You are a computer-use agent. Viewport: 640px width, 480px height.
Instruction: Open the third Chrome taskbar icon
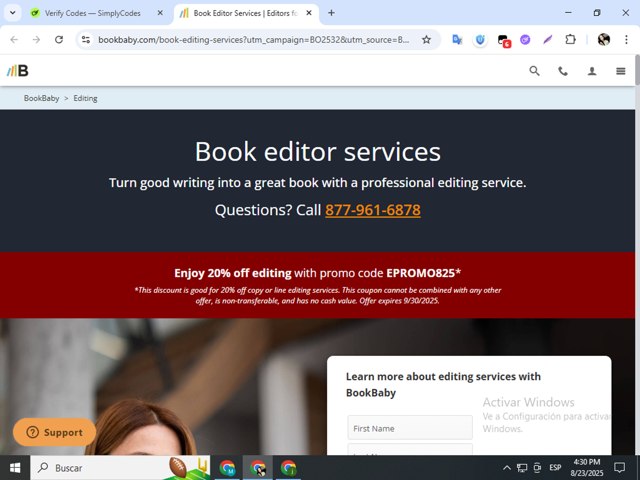tap(288, 468)
